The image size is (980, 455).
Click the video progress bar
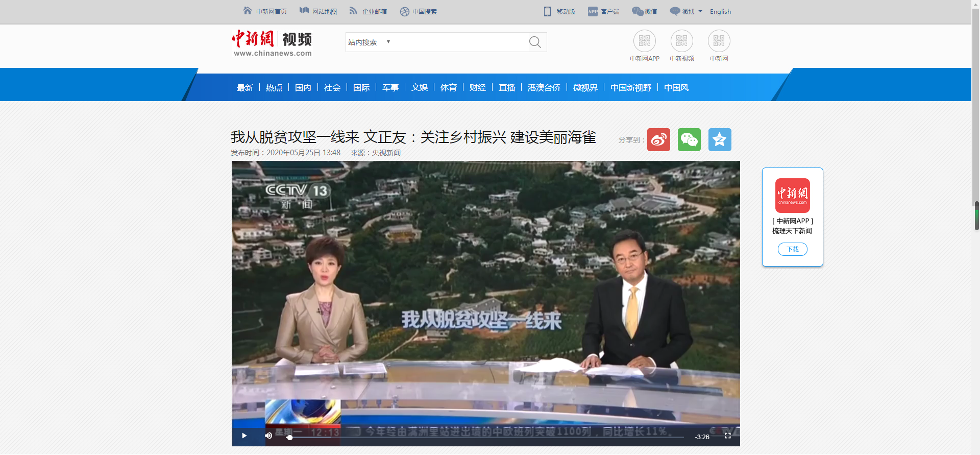[x=485, y=437]
